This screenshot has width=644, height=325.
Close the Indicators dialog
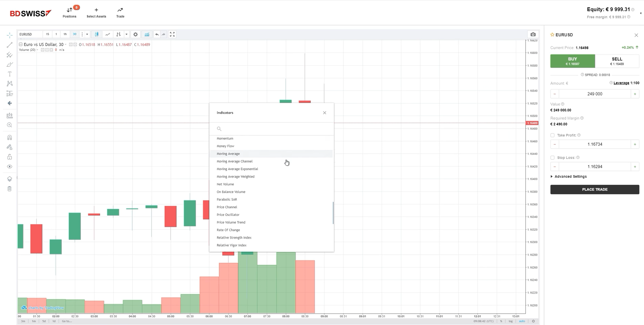tap(325, 113)
